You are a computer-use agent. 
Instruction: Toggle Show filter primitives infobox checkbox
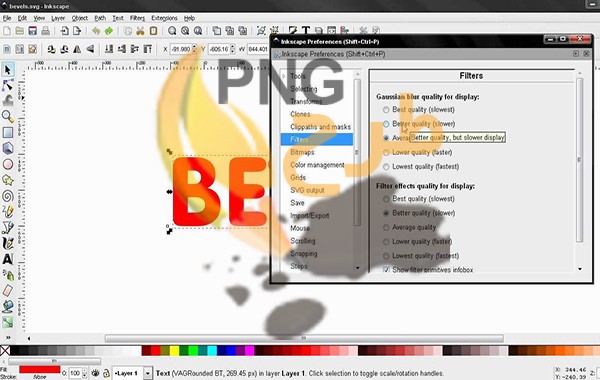pos(386,270)
